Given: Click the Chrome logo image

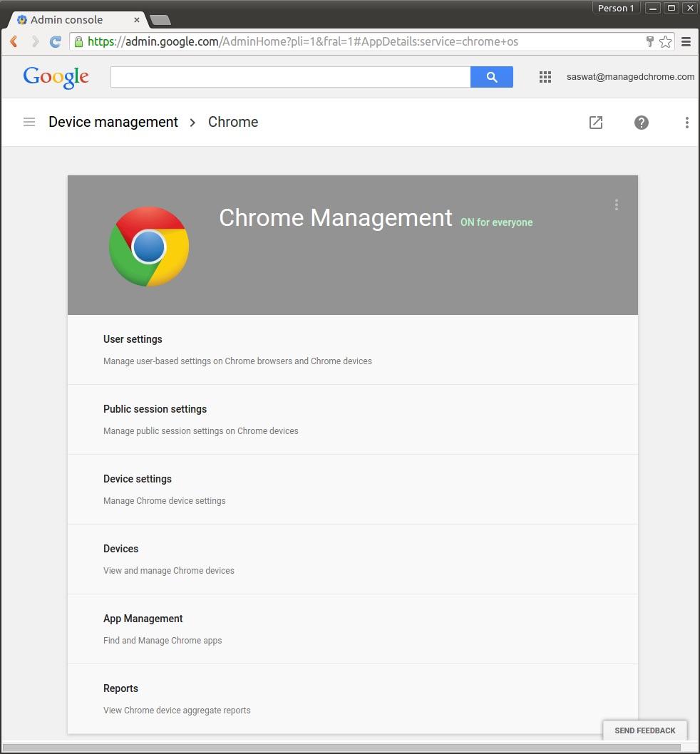Looking at the screenshot, I should pyautogui.click(x=149, y=247).
